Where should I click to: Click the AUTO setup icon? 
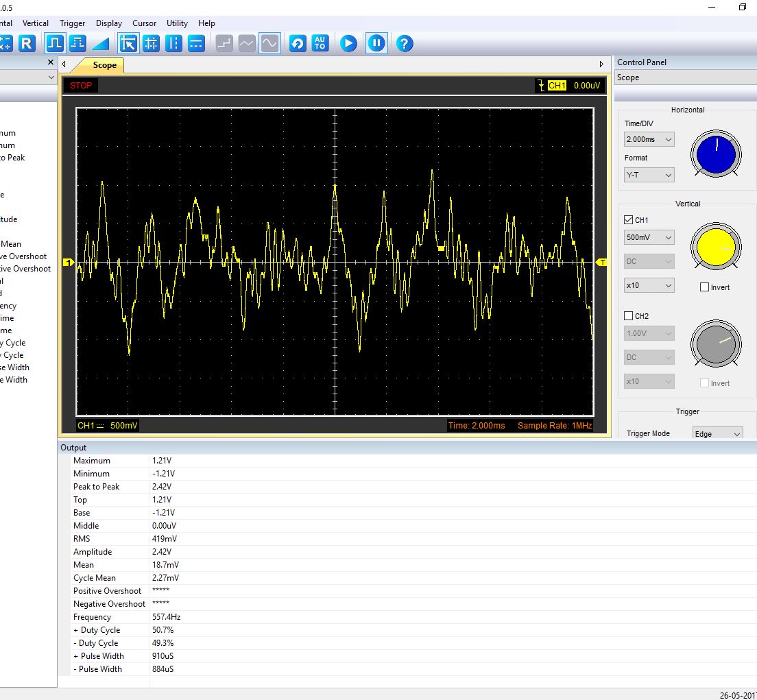pyautogui.click(x=320, y=44)
